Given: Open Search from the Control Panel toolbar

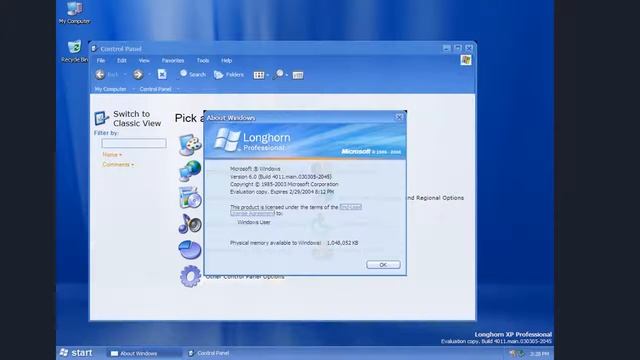Looking at the screenshot, I should (192, 74).
